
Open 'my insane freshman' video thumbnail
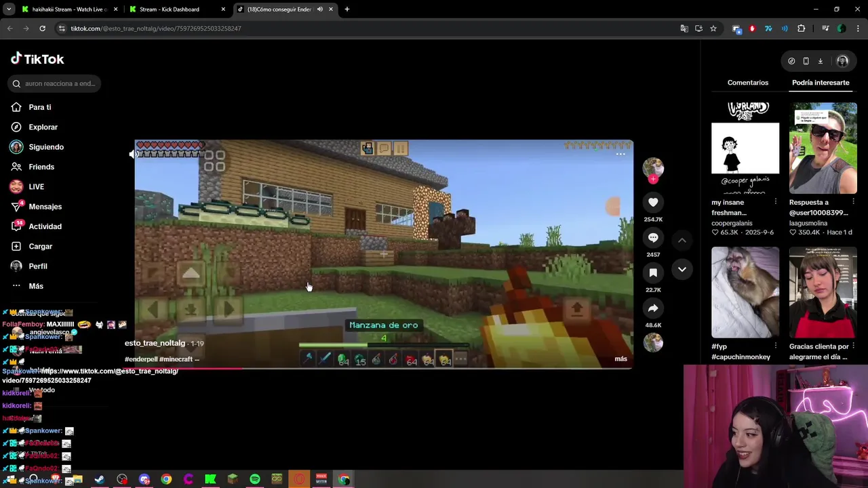pyautogui.click(x=745, y=148)
